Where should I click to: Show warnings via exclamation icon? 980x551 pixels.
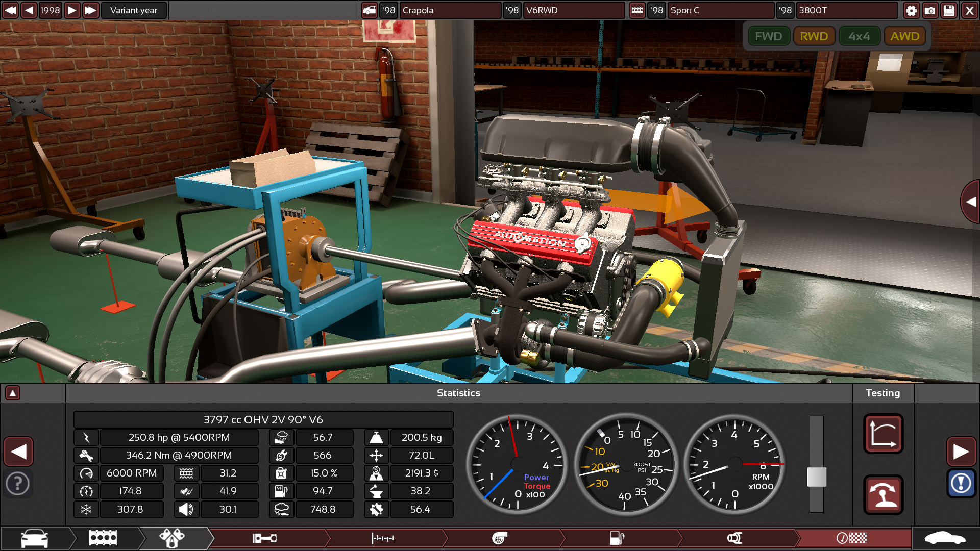[961, 483]
